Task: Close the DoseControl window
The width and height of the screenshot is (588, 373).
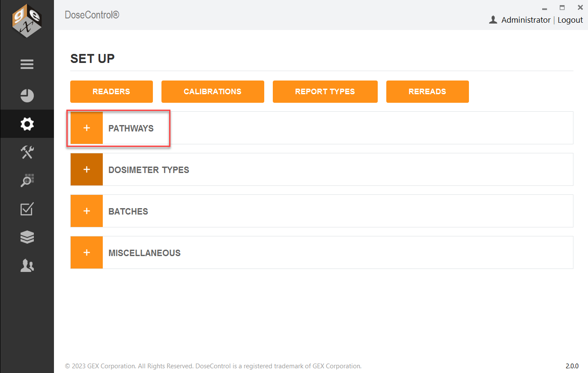Action: pyautogui.click(x=580, y=8)
